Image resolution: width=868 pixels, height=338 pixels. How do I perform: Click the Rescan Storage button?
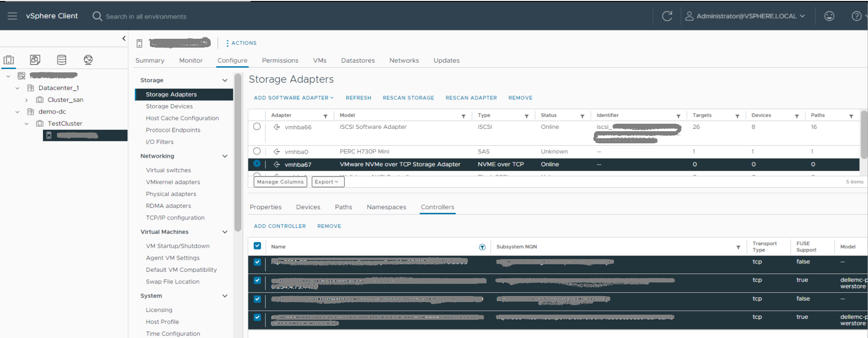[x=408, y=98]
